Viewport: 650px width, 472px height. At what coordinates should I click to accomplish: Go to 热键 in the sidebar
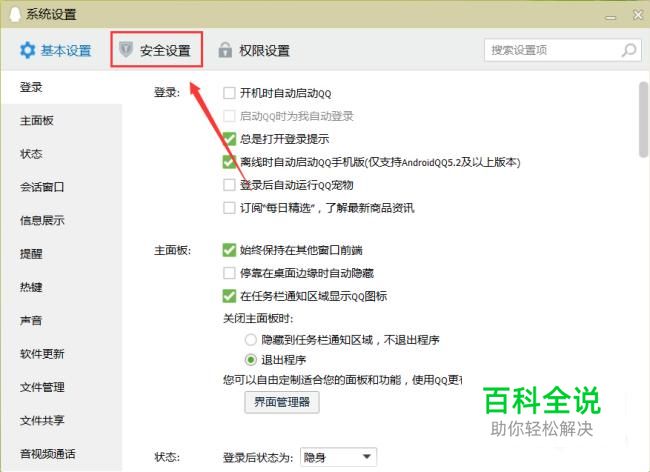pyautogui.click(x=61, y=287)
